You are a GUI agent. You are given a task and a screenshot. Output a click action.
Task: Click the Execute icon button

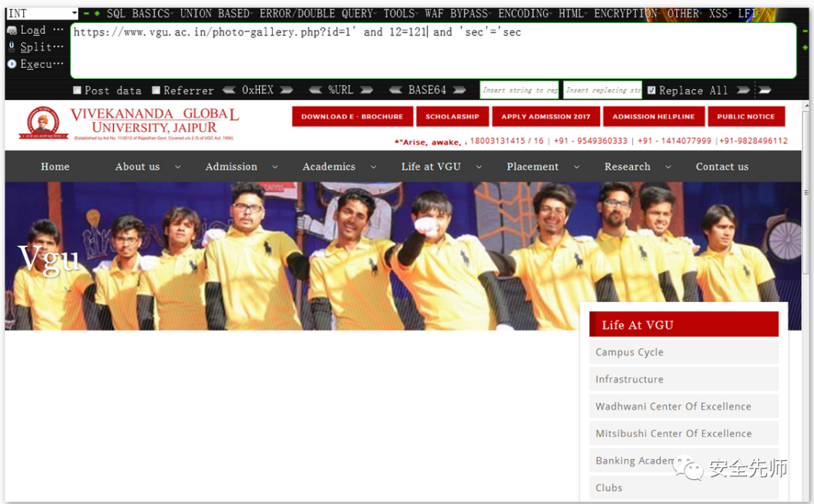[12, 64]
